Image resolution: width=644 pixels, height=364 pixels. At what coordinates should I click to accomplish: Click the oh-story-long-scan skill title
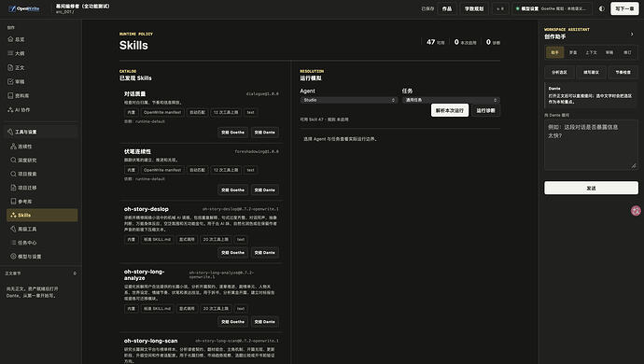(x=150, y=341)
